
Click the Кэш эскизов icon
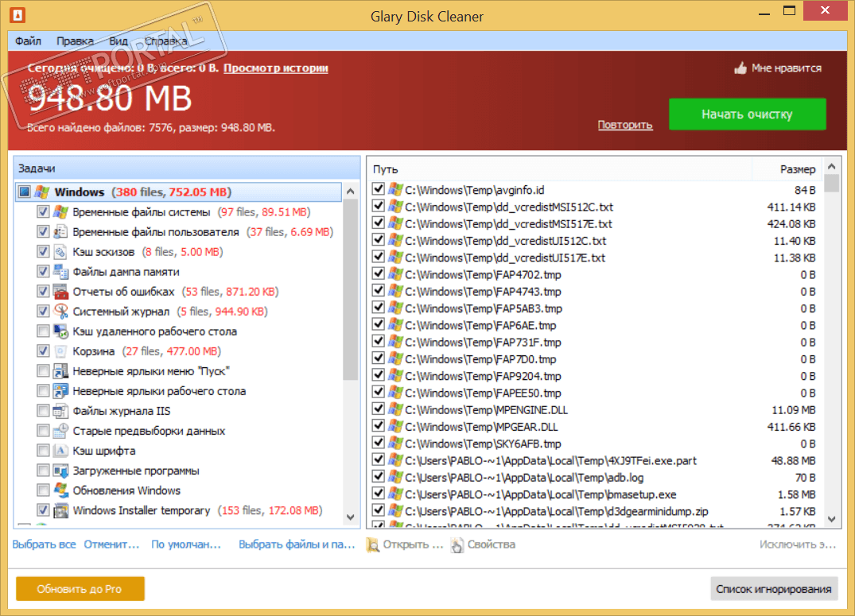pyautogui.click(x=60, y=252)
